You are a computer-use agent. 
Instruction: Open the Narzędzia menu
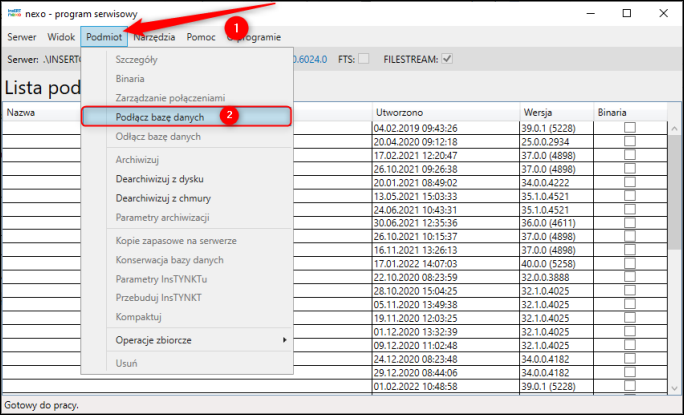[154, 37]
